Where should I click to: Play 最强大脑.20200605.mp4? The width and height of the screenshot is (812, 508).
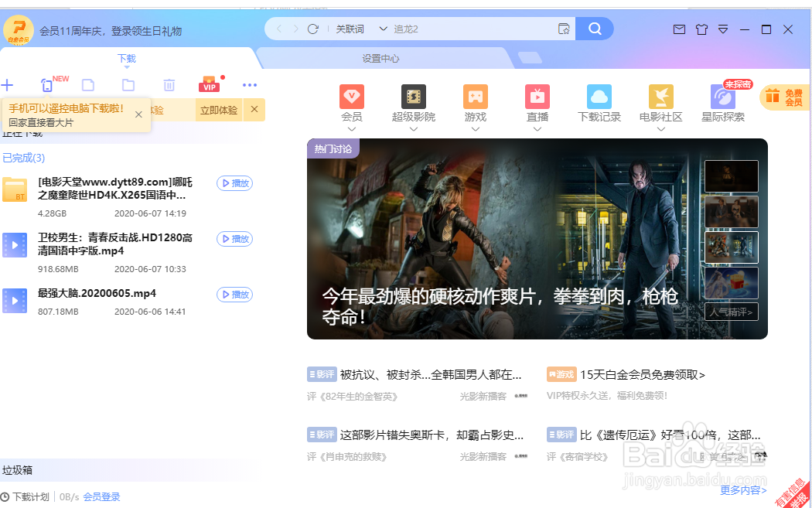coord(234,294)
